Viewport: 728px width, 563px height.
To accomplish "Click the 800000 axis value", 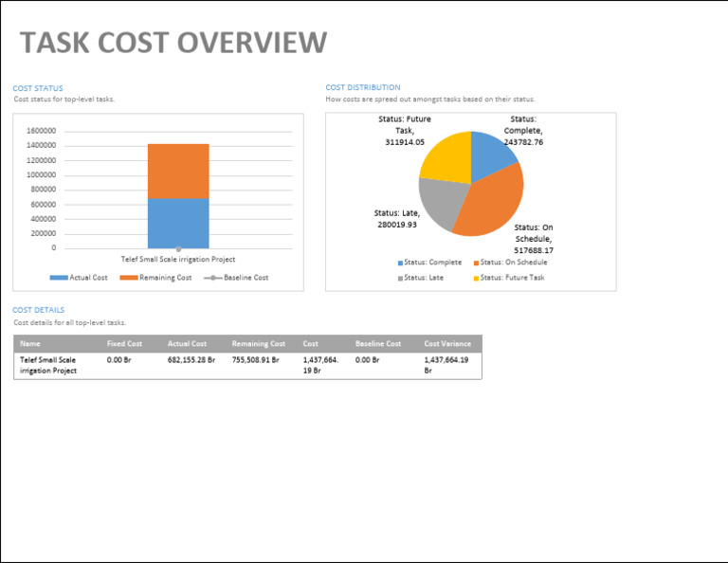I will (x=44, y=190).
